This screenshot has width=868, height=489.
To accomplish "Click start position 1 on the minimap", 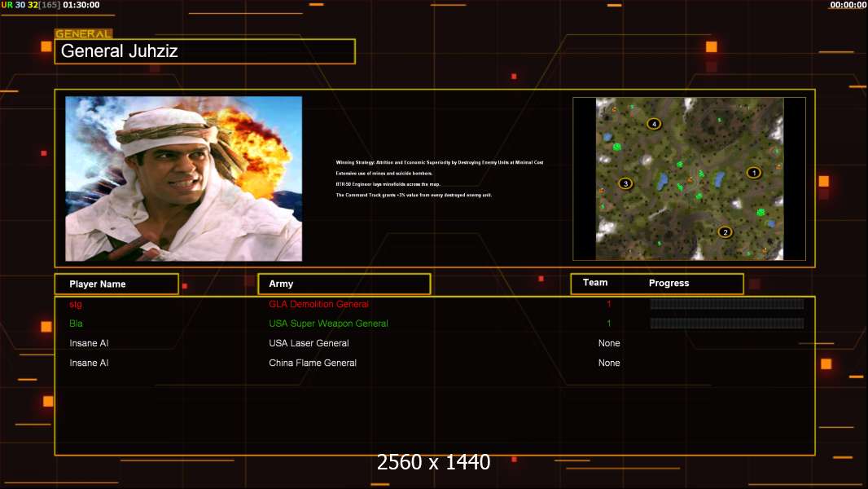I will [x=753, y=173].
